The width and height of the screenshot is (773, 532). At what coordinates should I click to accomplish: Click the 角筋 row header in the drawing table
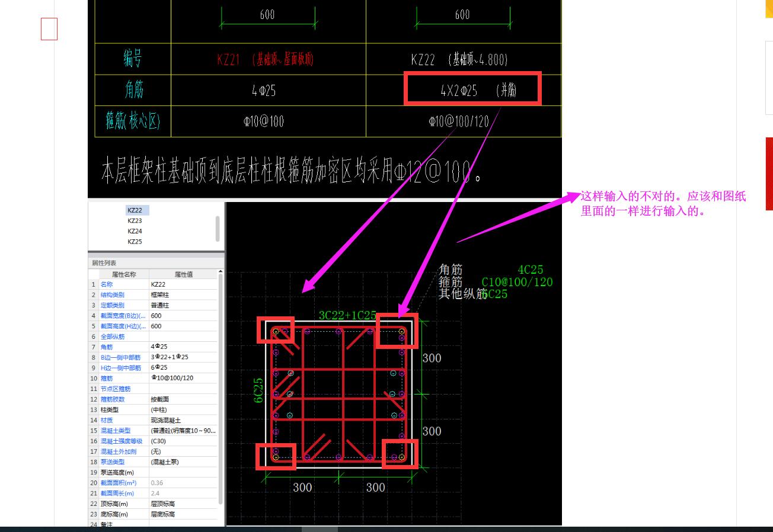(133, 90)
